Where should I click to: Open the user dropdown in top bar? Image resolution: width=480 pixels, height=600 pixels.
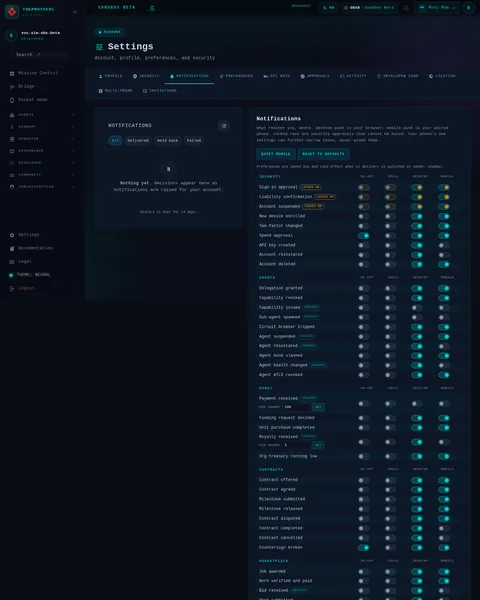tap(437, 8)
